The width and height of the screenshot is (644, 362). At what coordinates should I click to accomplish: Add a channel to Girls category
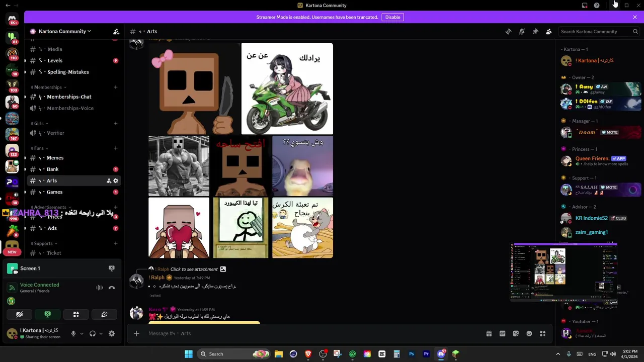coord(116,123)
